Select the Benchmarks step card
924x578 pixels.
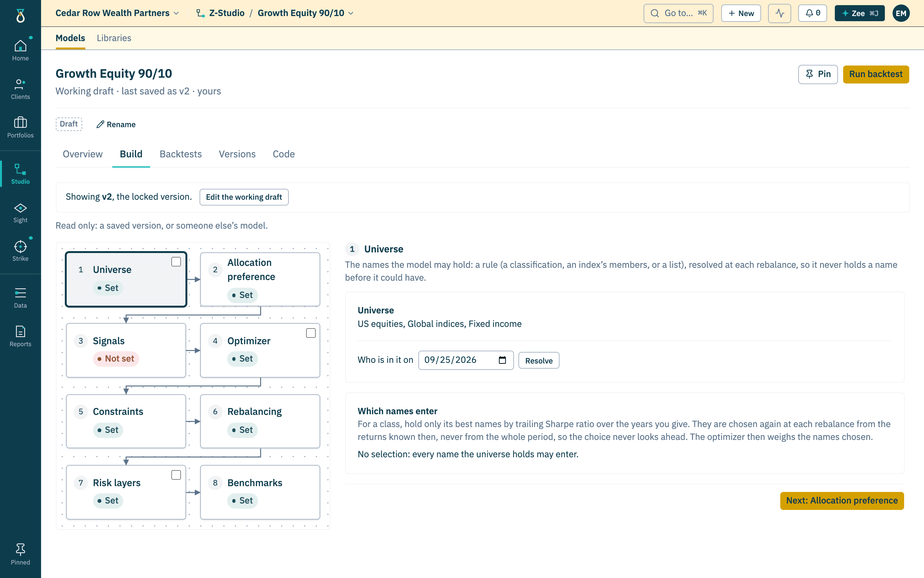(260, 492)
